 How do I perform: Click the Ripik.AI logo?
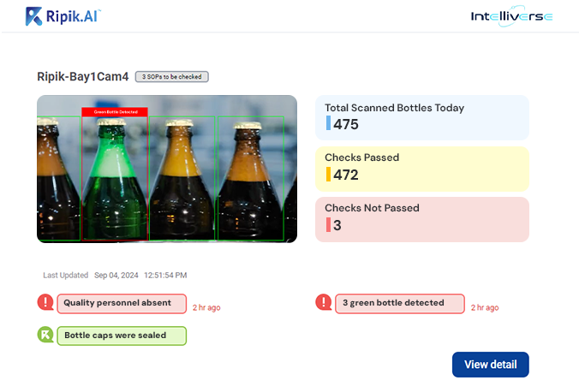tap(63, 15)
